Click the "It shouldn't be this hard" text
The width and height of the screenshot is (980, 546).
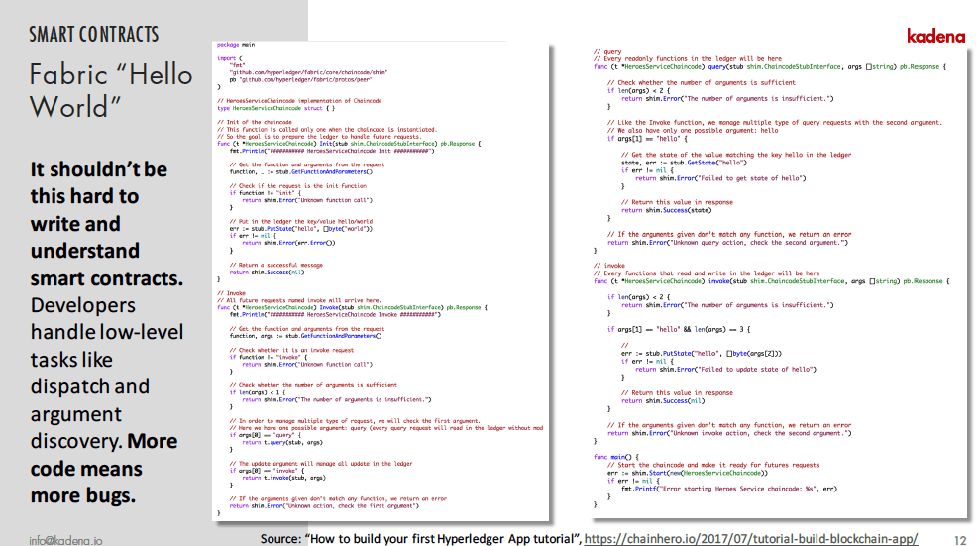tap(99, 183)
